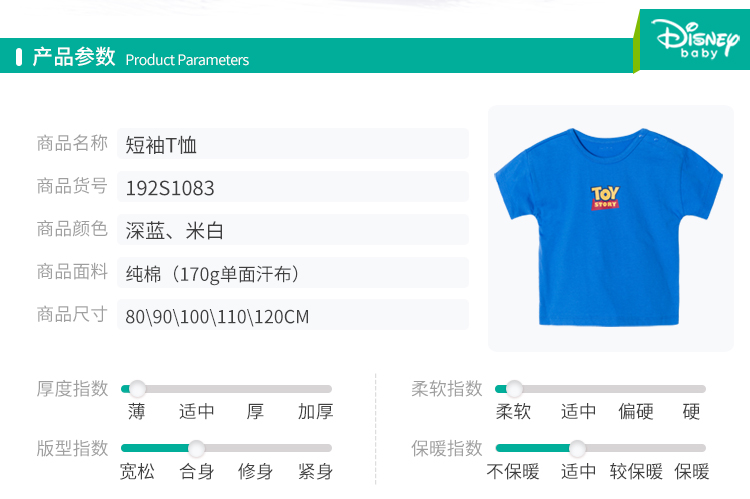Click the 产品参数 header title
750x499 pixels.
[x=74, y=56]
